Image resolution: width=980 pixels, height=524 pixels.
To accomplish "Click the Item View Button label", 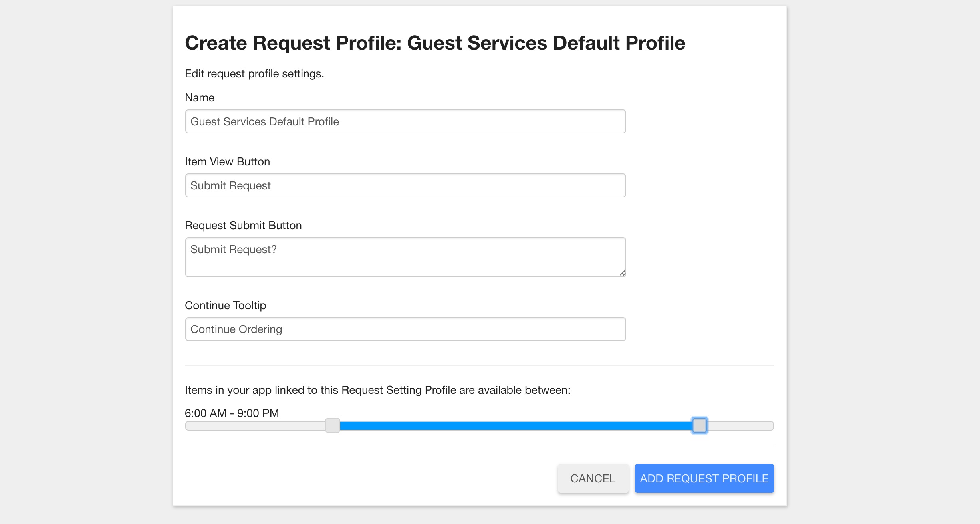I will pyautogui.click(x=227, y=162).
